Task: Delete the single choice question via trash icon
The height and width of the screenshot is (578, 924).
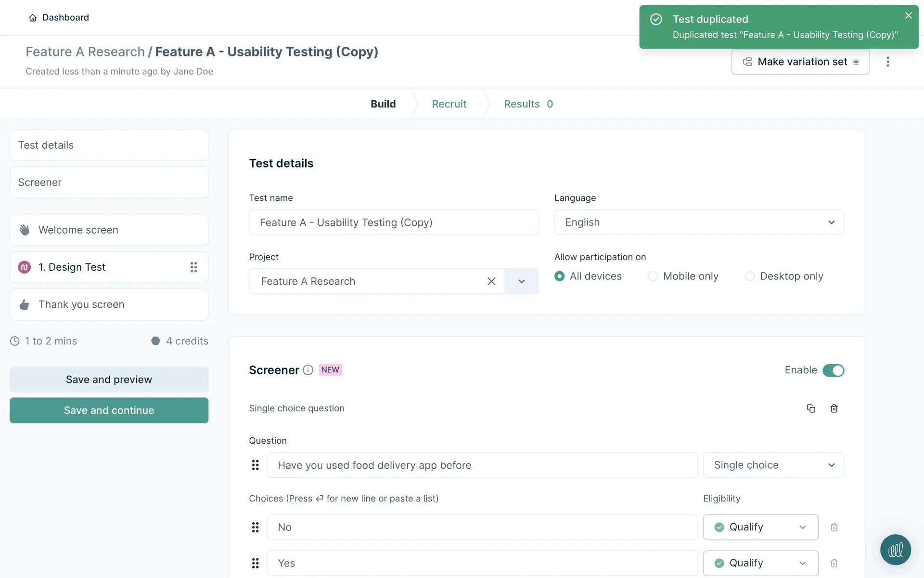Action: (834, 408)
